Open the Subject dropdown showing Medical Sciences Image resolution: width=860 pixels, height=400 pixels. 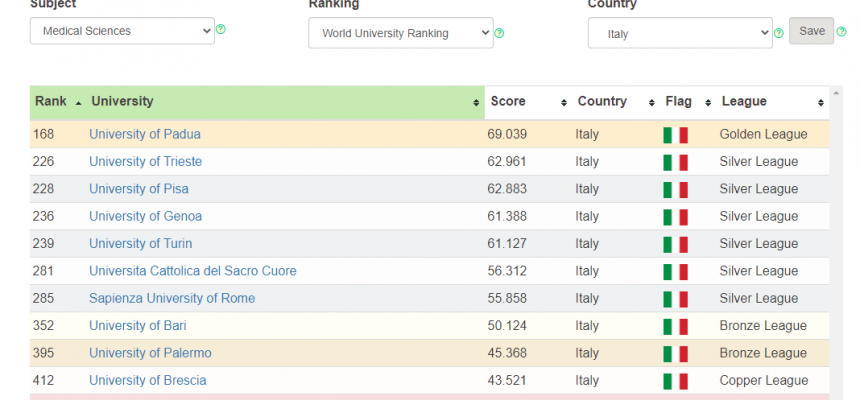(122, 31)
